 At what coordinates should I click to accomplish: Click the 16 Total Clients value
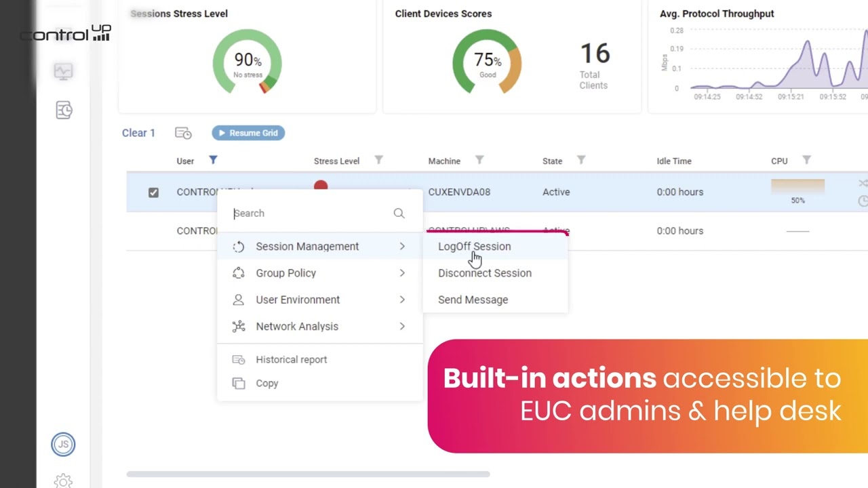pos(595,54)
